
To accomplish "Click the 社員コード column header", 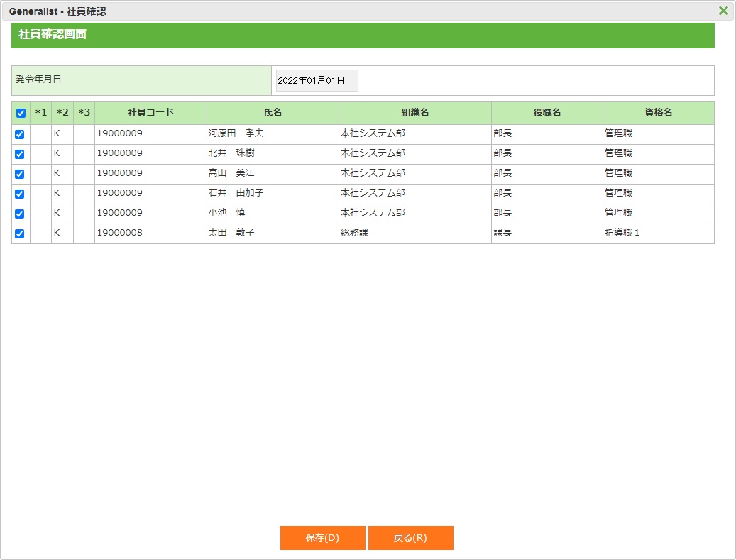I will [150, 113].
